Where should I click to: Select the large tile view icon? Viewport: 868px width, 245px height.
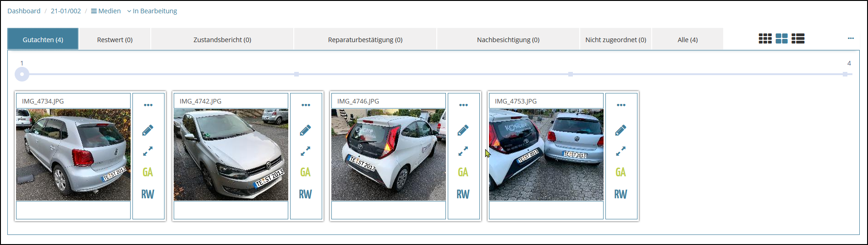781,39
